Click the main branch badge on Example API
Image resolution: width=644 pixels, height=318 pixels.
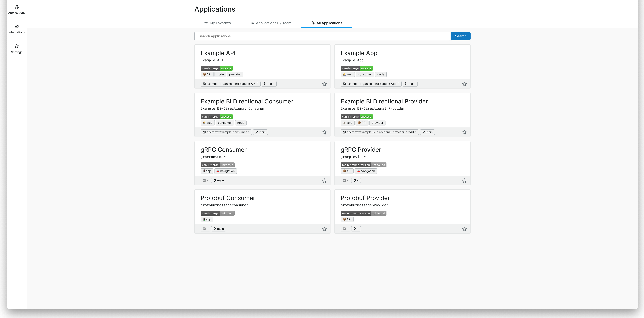(x=269, y=84)
